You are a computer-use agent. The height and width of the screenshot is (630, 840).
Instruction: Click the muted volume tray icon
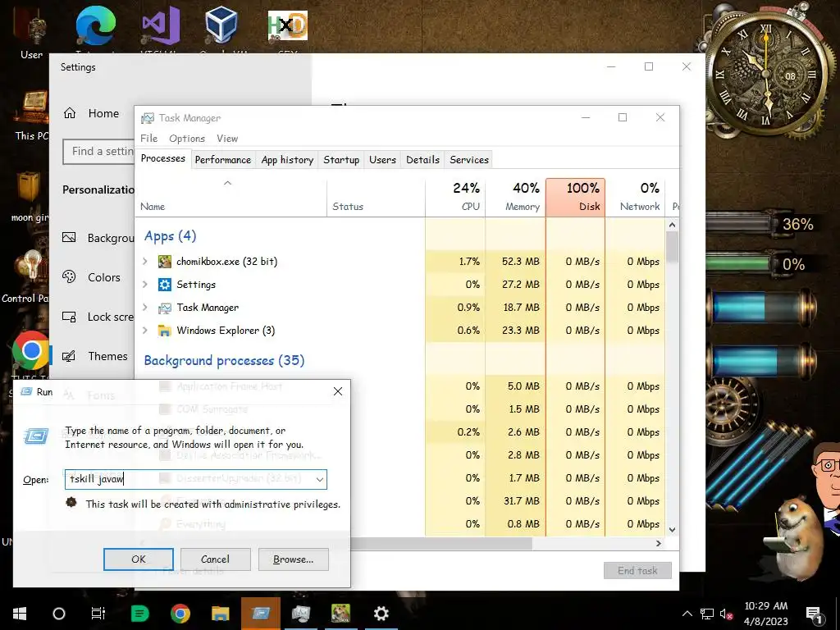pyautogui.click(x=726, y=614)
